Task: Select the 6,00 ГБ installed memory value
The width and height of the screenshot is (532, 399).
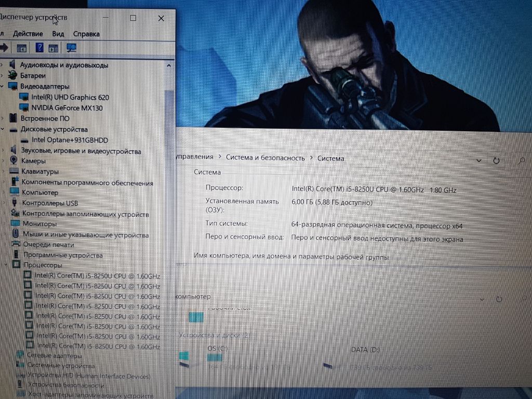Action: pyautogui.click(x=332, y=203)
